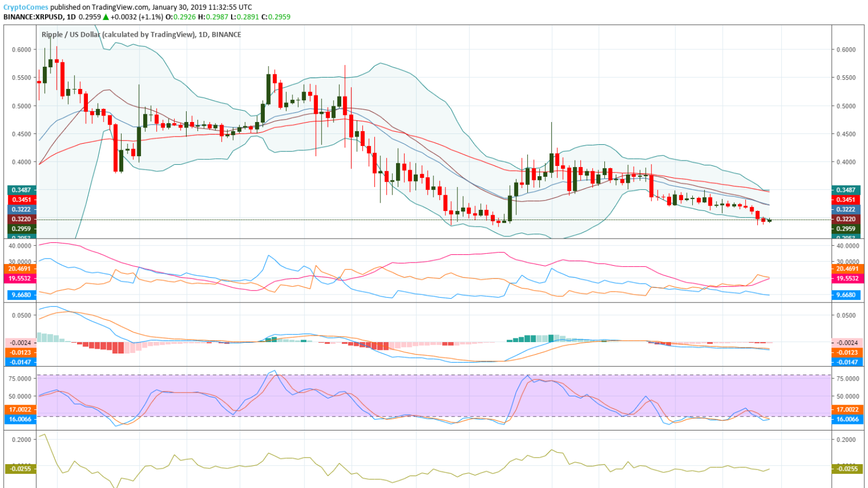Click the C:0.2959 close price value
Screen dimensions: 868x488
(x=276, y=17)
